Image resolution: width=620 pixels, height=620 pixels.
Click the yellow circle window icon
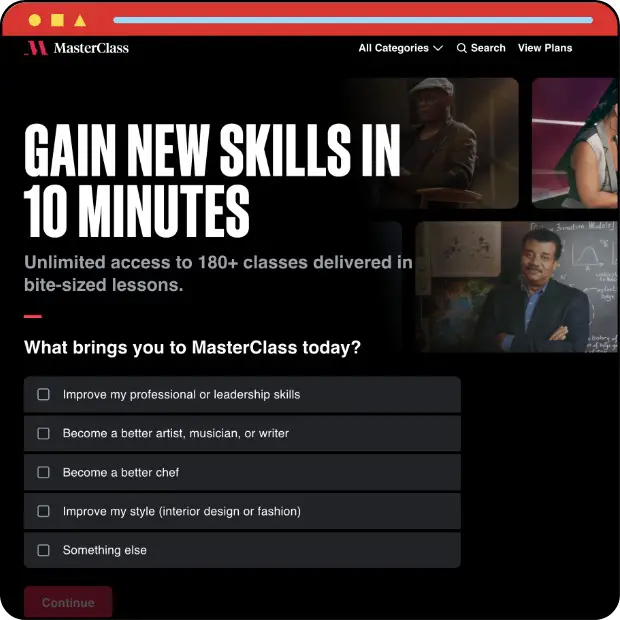[35, 20]
